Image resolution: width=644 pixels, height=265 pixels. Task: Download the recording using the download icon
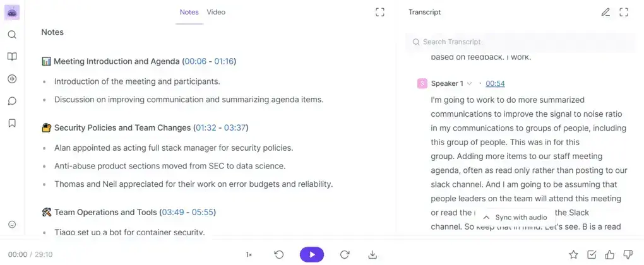coord(373,254)
